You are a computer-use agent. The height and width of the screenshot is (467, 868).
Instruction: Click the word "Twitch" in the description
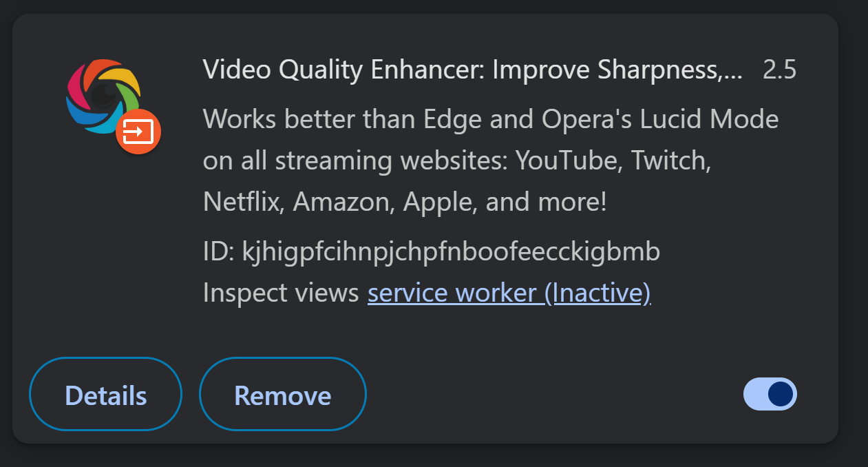click(x=670, y=160)
